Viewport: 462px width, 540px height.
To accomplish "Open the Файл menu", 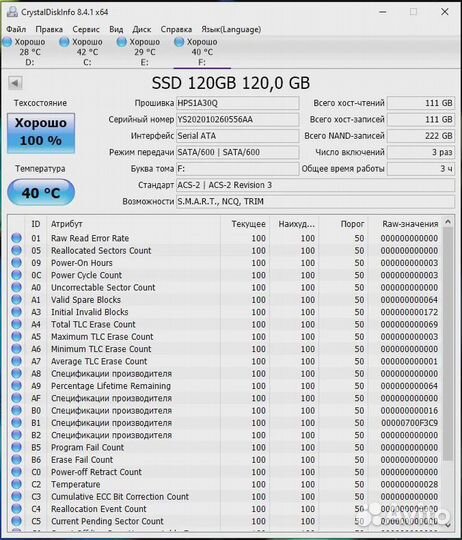I will pos(16,29).
